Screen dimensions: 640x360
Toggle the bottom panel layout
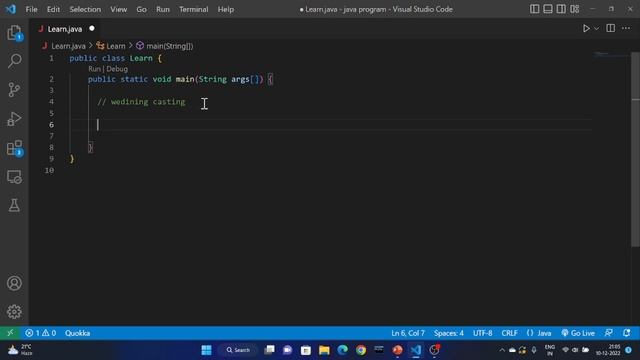(x=548, y=9)
